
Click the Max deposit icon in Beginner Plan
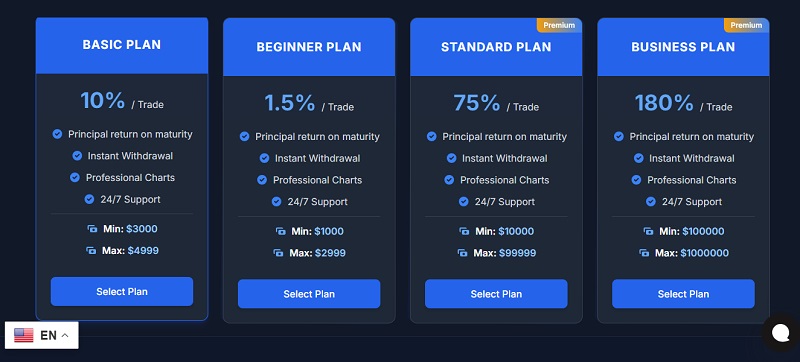(278, 253)
